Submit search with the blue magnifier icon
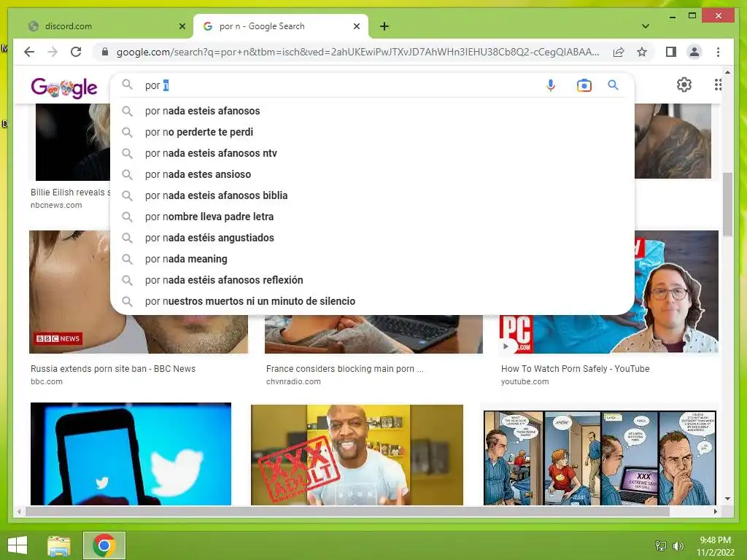This screenshot has width=747, height=560. click(613, 85)
